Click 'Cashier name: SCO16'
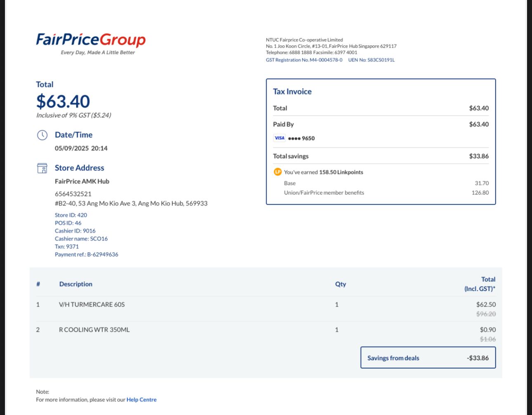This screenshot has height=415, width=532. (x=81, y=239)
